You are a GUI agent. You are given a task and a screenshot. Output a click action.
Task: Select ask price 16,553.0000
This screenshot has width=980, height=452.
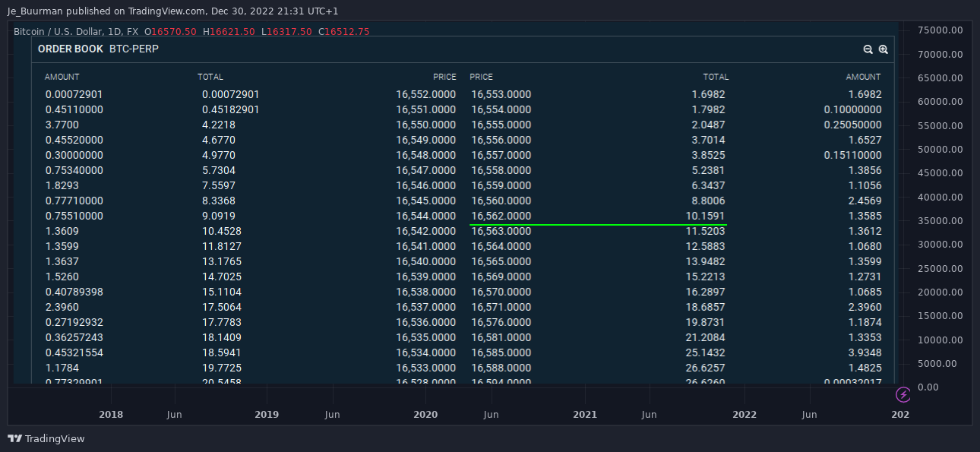(501, 94)
